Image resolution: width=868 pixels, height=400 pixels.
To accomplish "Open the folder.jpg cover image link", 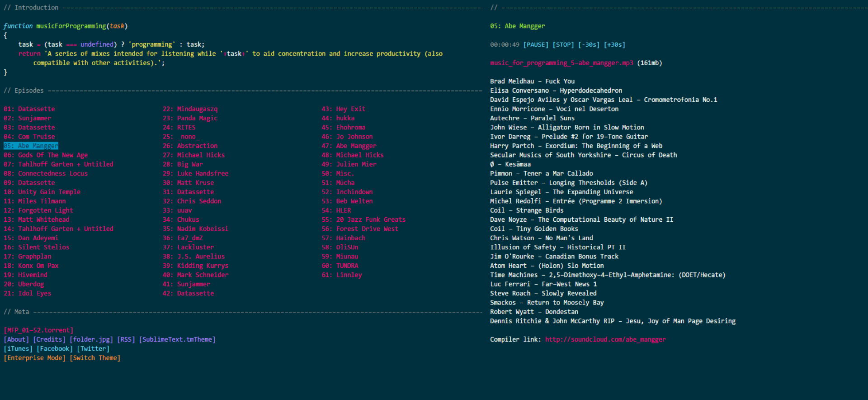I will click(x=91, y=340).
